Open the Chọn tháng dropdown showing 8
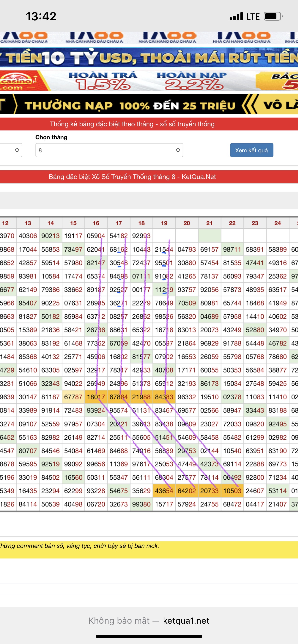The width and height of the screenshot is (298, 644). pos(109,150)
